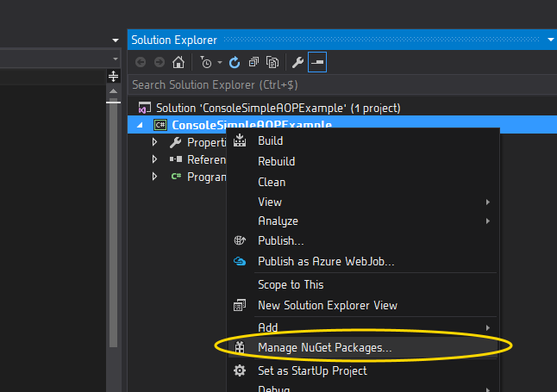Click the Program C# file icon
Image resolution: width=557 pixels, height=392 pixels.
pos(176,176)
